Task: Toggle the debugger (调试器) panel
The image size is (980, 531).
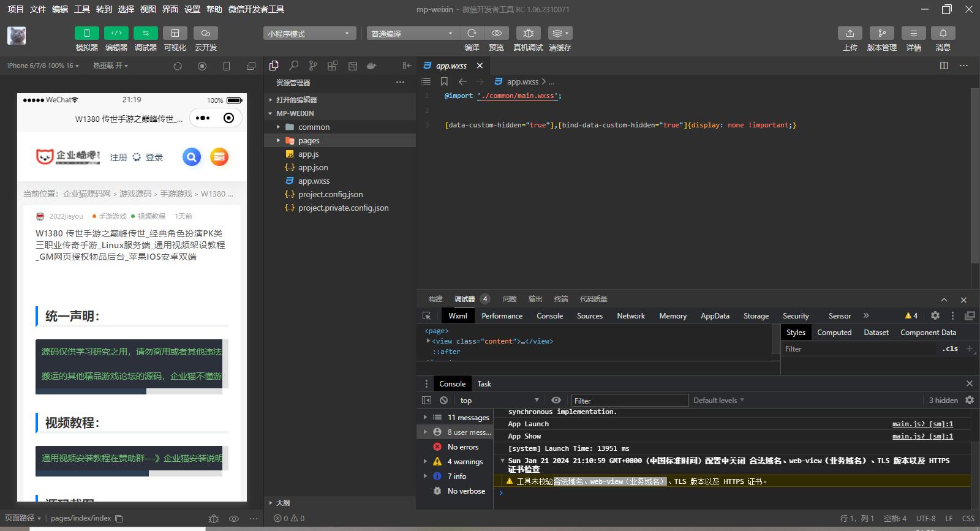Action: pos(146,33)
